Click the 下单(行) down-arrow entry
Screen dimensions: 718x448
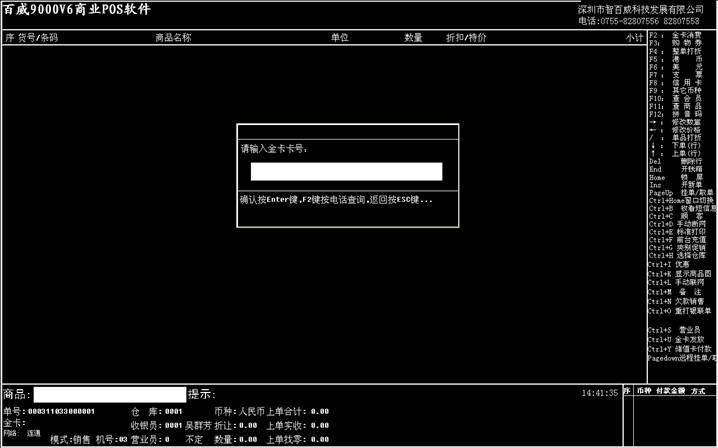coord(675,146)
